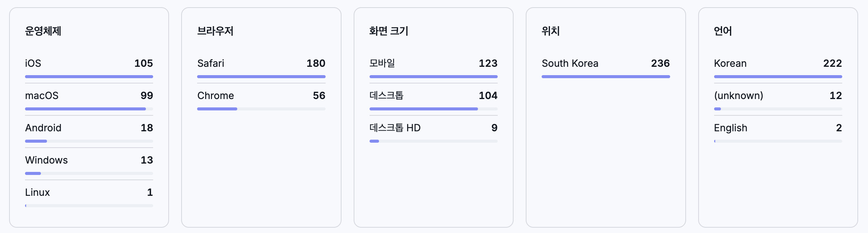Select the iOS row in 운영체제 card

coord(89,64)
